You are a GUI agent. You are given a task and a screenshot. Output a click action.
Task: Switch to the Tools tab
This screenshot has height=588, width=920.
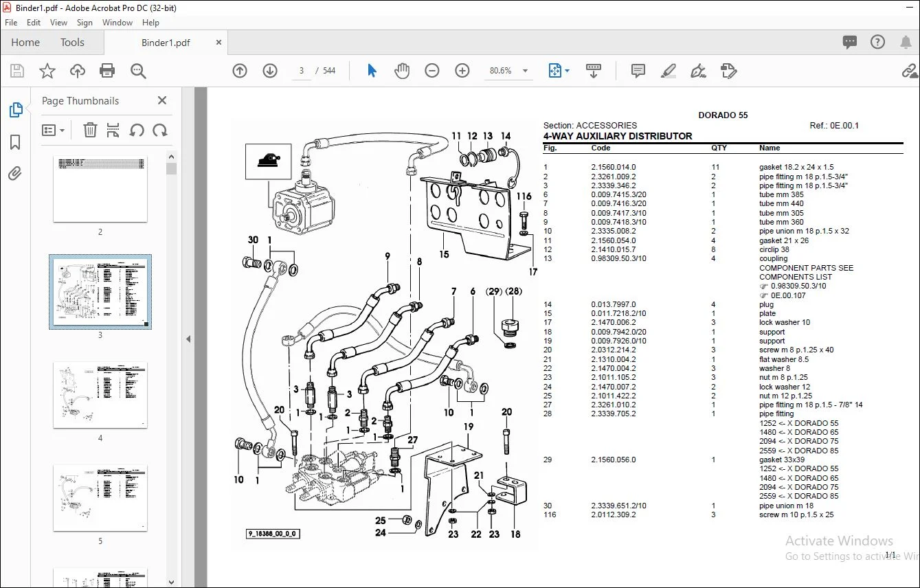[72, 43]
